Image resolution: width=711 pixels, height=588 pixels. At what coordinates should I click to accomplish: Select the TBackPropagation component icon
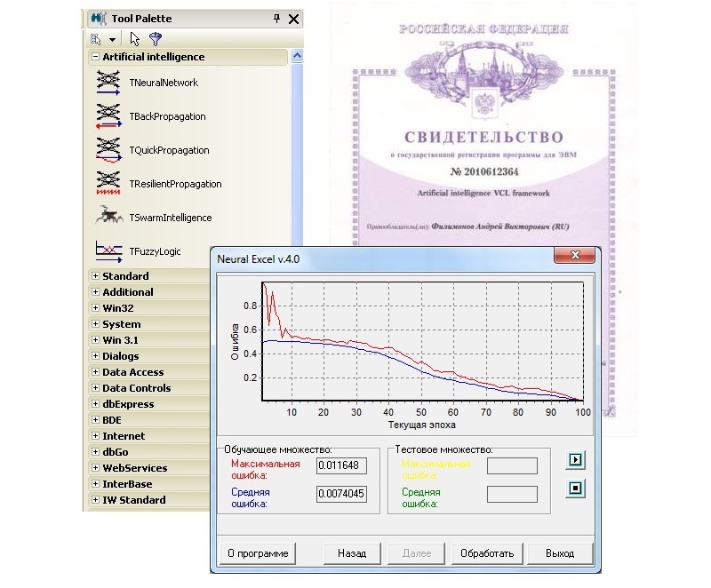tap(108, 116)
